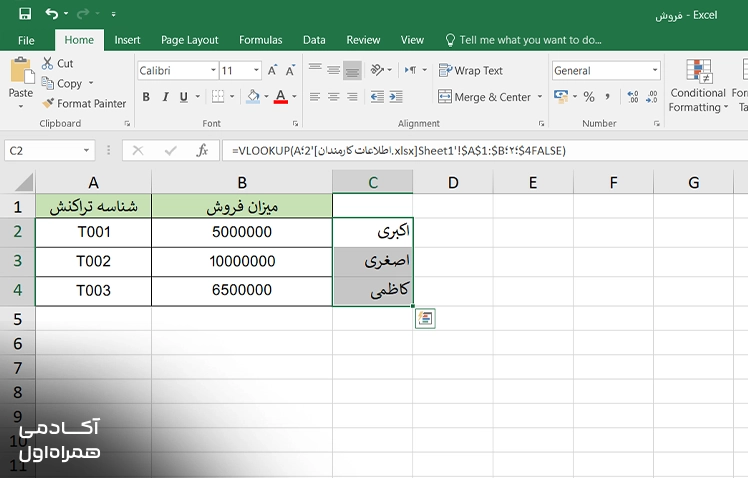Open the View tab
The width and height of the screenshot is (748, 478).
(412, 40)
